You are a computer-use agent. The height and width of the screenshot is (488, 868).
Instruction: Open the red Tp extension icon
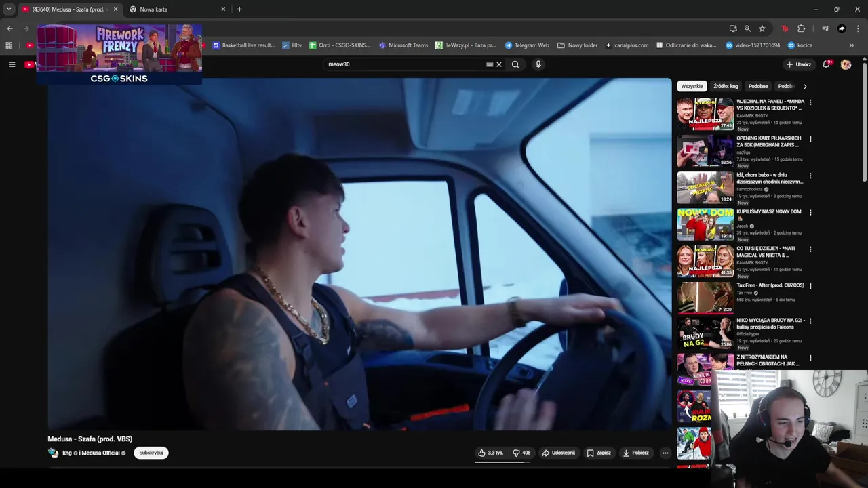coord(785,28)
